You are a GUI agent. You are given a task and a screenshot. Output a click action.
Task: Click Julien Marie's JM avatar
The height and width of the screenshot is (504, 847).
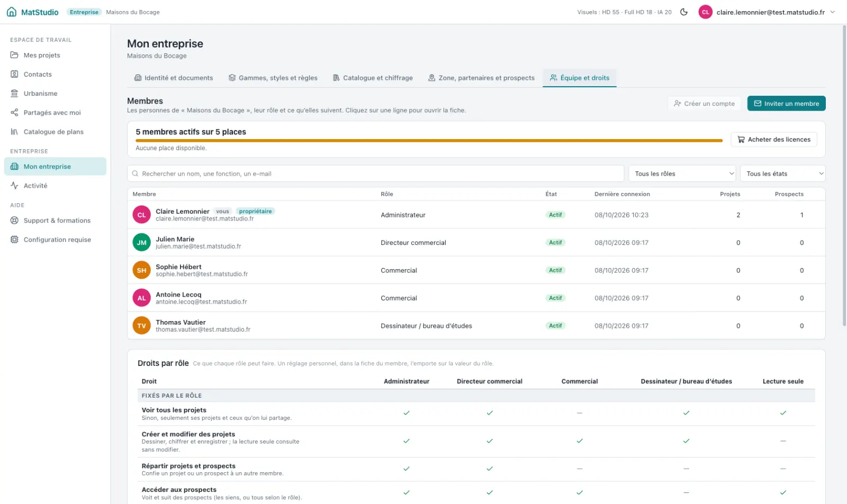pos(141,243)
